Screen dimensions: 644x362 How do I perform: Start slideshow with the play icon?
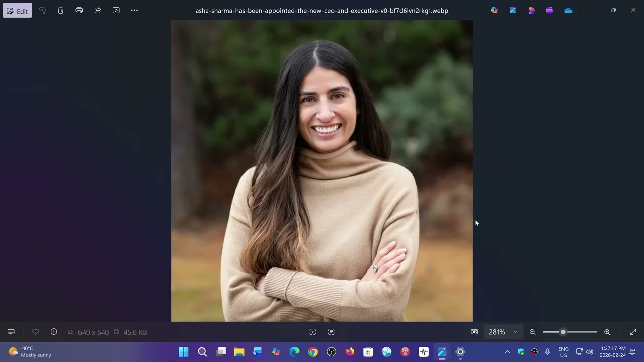(x=116, y=10)
